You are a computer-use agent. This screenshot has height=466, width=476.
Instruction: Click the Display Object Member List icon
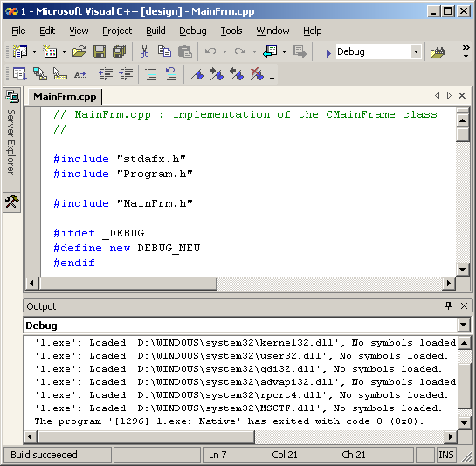[20, 74]
